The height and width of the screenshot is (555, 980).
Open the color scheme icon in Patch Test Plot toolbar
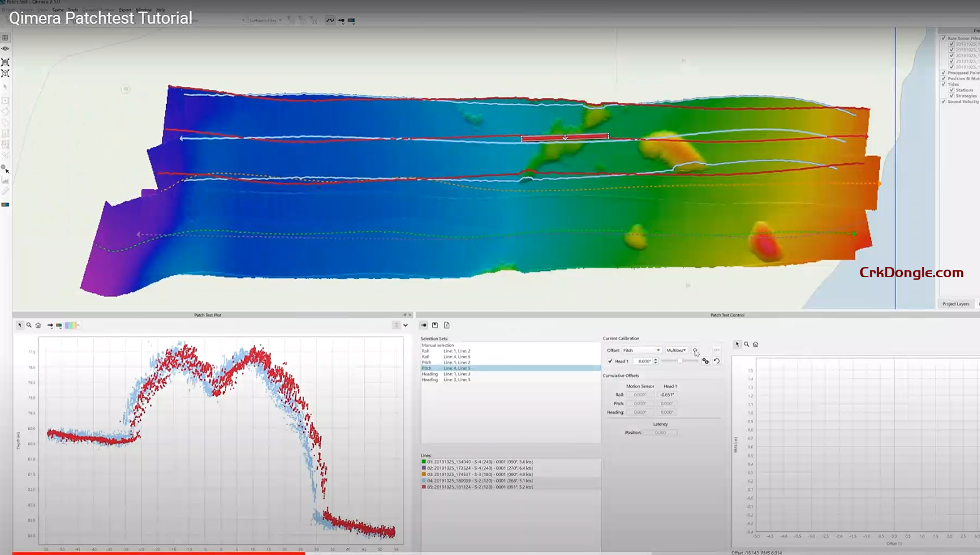coord(59,325)
